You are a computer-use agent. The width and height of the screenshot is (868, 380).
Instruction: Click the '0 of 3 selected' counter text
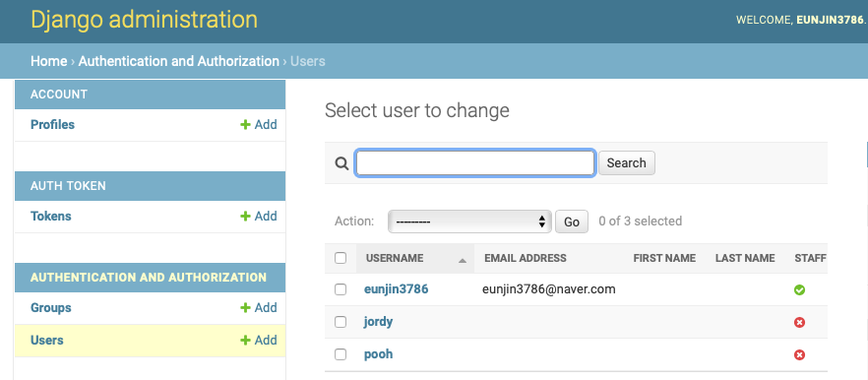point(641,222)
